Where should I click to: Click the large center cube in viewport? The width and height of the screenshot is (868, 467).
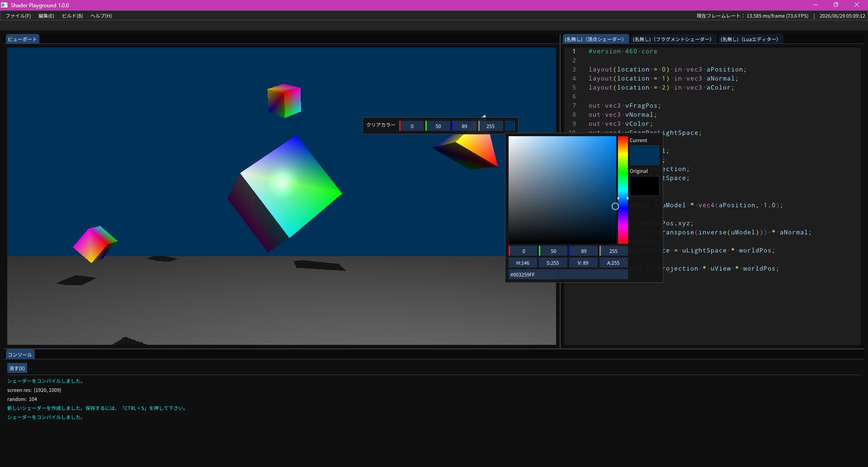[284, 193]
